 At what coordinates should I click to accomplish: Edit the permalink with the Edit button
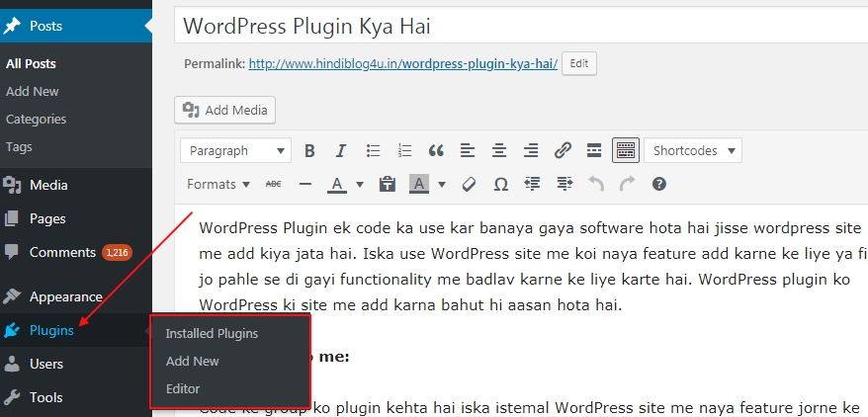click(x=579, y=63)
